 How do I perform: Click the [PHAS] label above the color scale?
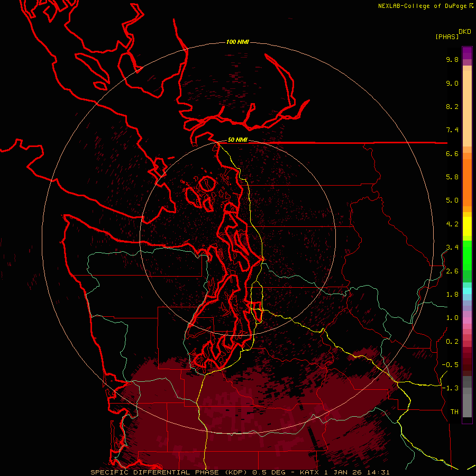(447, 37)
